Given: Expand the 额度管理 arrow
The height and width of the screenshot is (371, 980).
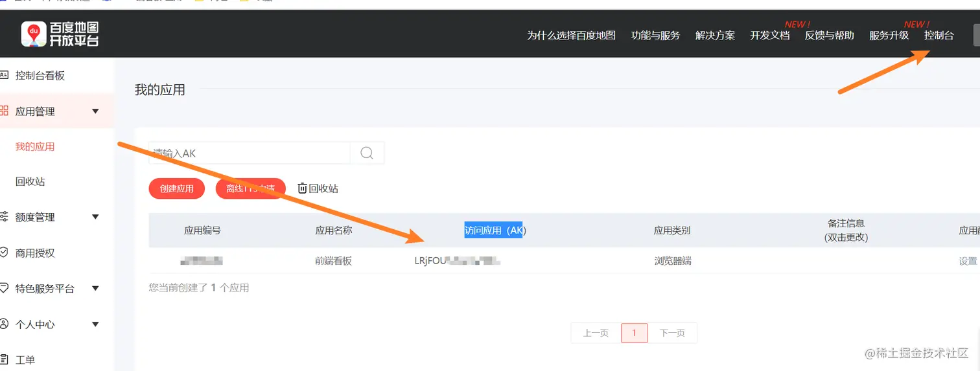Looking at the screenshot, I should click(x=95, y=217).
